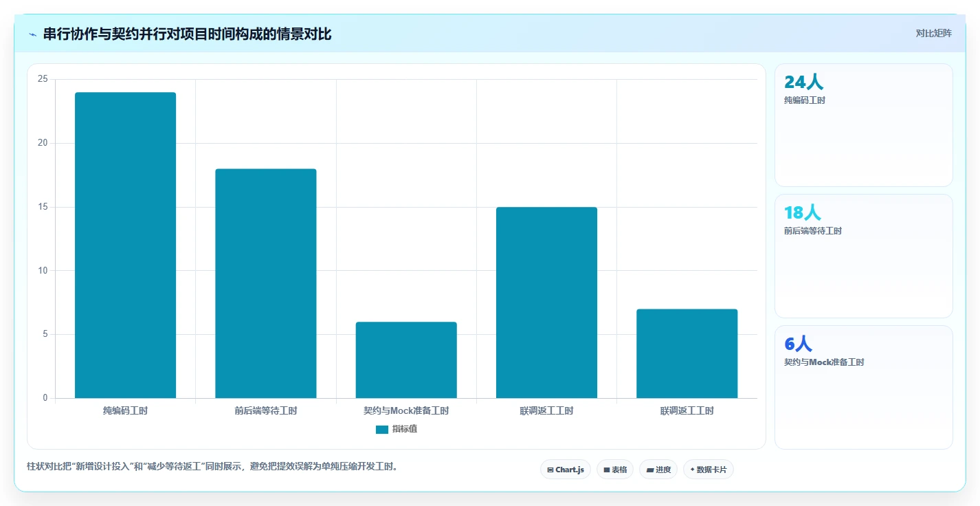Viewport: 980px width, 506px height.
Task: Toggle the 指标值 legend color box
Action: tap(382, 430)
